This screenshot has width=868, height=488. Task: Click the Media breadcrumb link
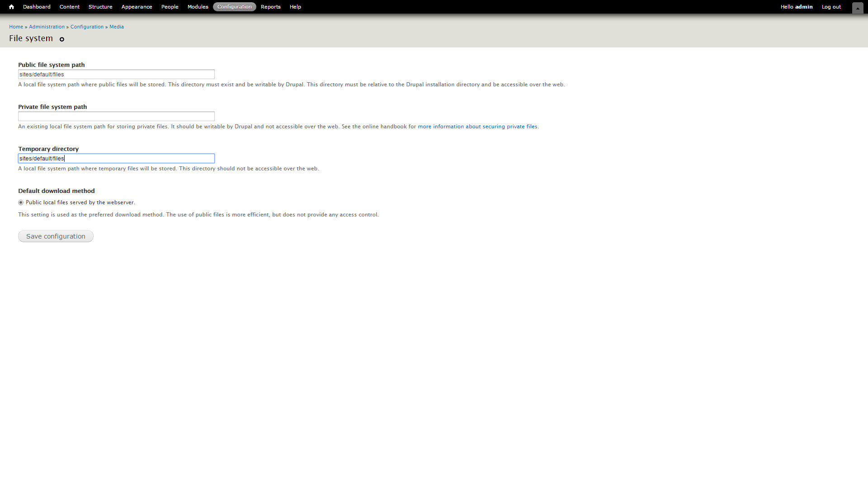[x=116, y=26]
